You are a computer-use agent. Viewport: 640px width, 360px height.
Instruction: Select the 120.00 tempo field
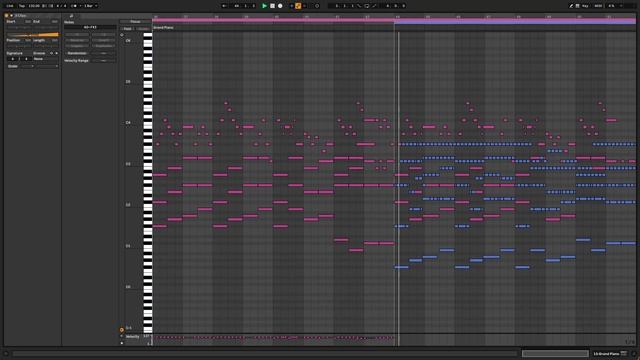click(x=34, y=6)
